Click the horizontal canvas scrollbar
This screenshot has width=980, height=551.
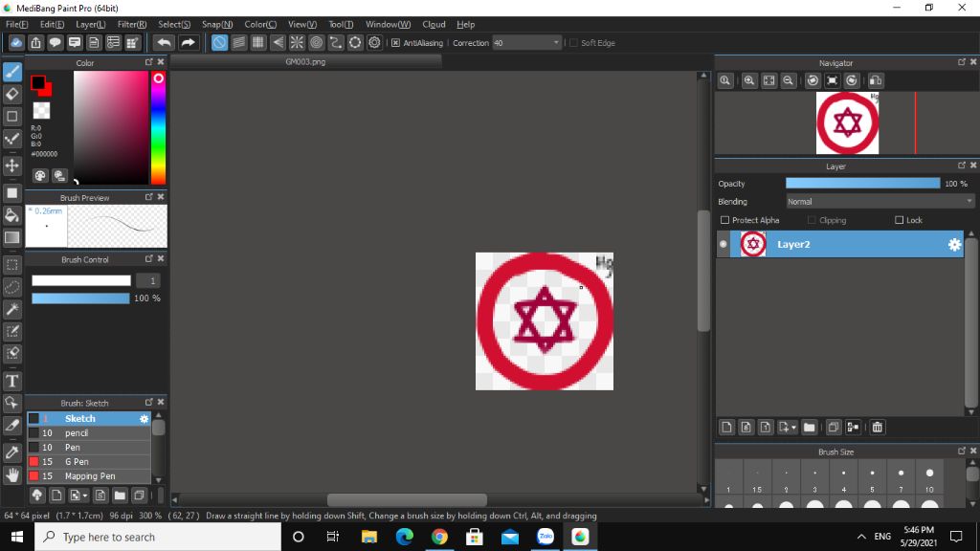click(407, 499)
